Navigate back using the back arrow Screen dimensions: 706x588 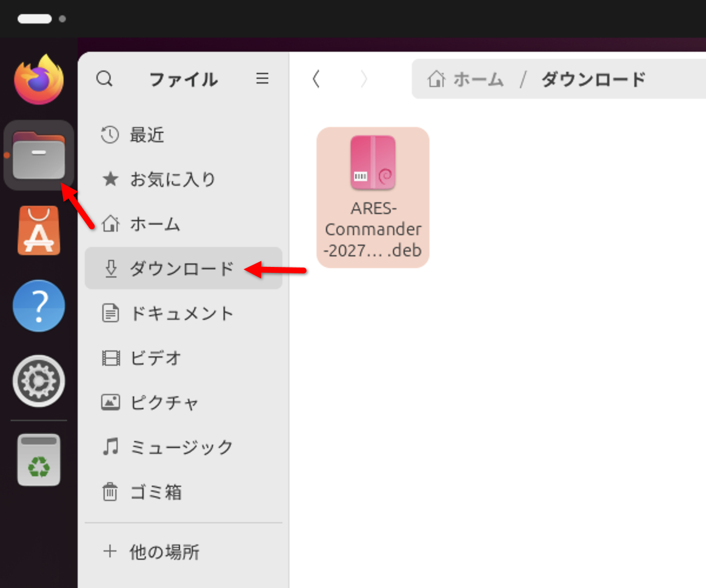(316, 79)
